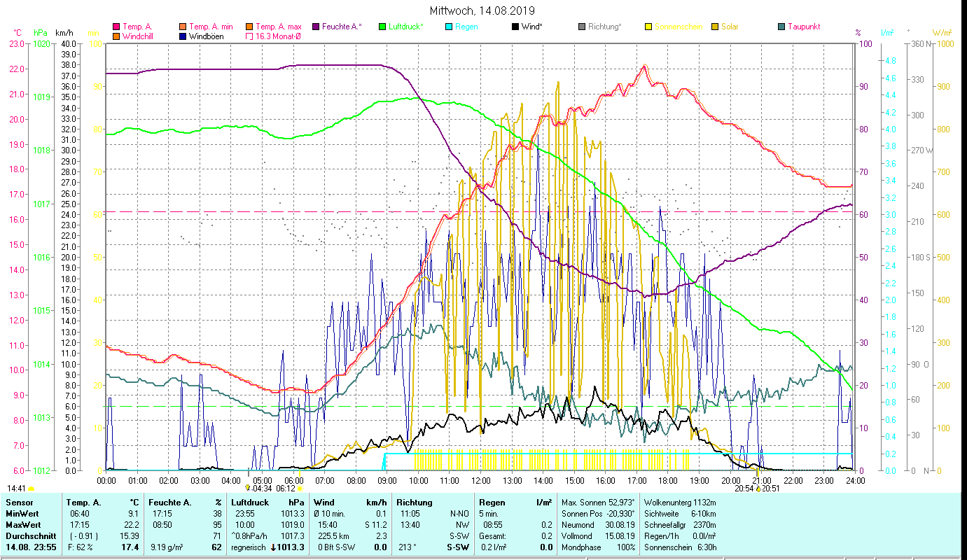Click the red pressure trend down arrow

[x=274, y=547]
